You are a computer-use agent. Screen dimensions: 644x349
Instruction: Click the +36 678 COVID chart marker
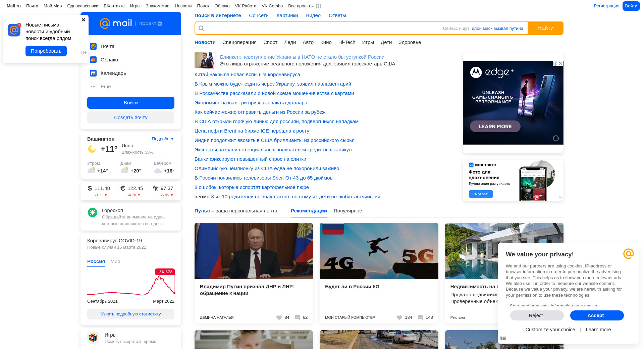click(x=165, y=272)
